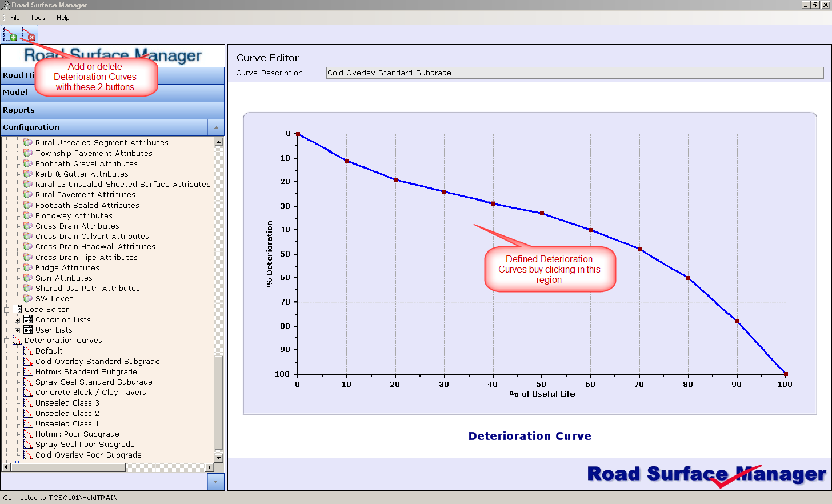The width and height of the screenshot is (832, 504).
Task: Click the tree horizontal scrollbar left arrow
Action: [6, 467]
